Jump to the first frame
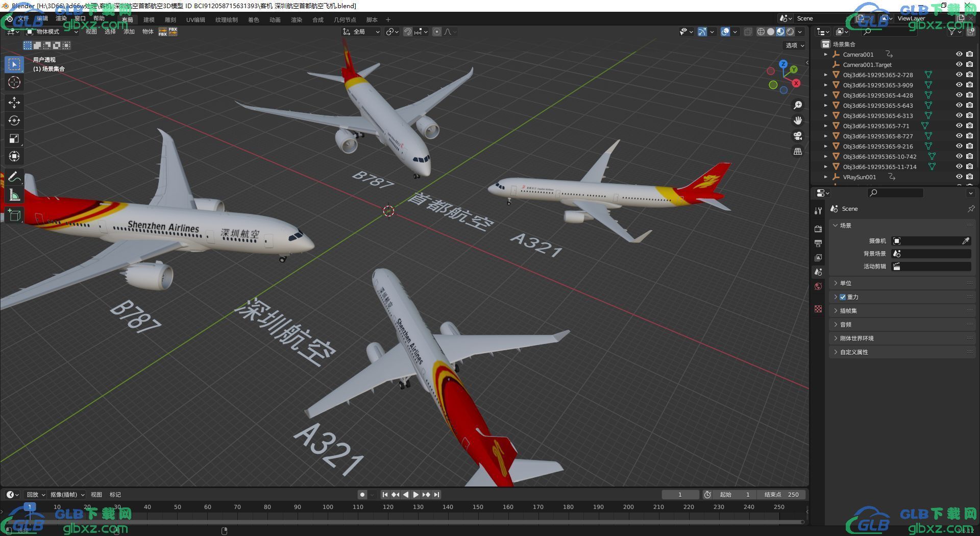Image resolution: width=980 pixels, height=536 pixels. pos(385,495)
